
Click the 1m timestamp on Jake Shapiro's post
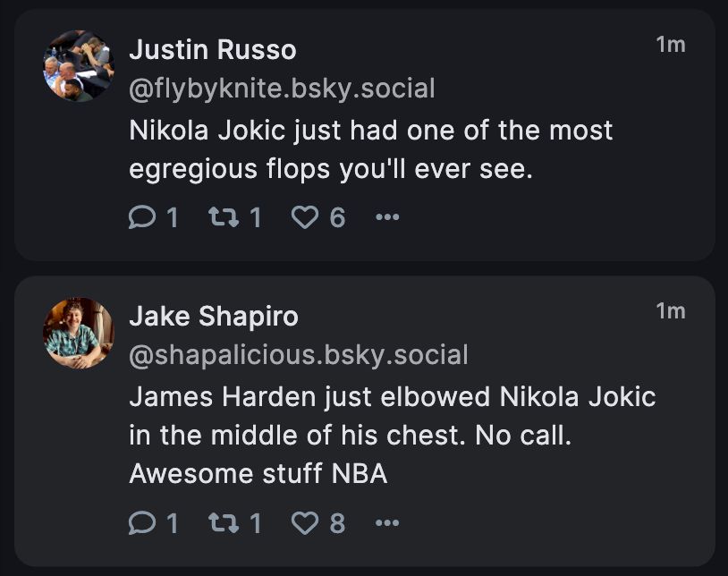670,311
